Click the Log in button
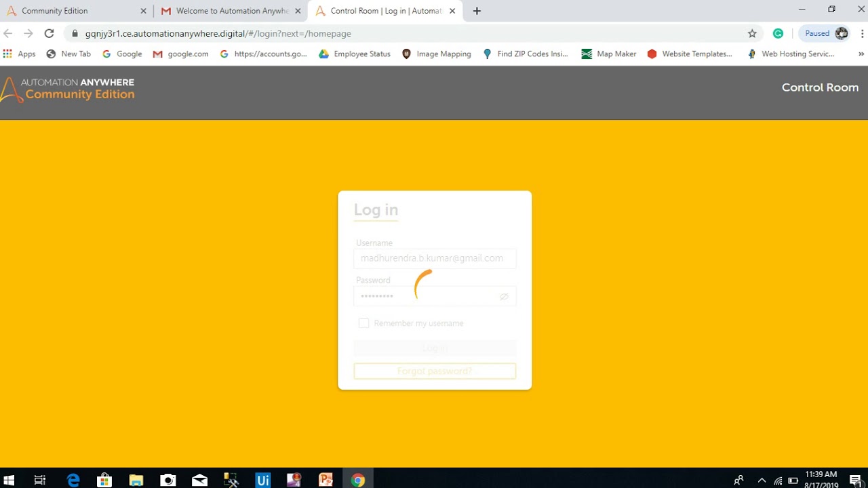This screenshot has height=488, width=868. pos(435,348)
